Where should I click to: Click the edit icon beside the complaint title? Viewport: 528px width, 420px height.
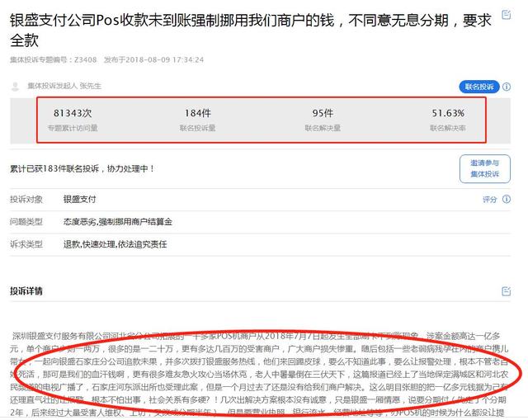coord(506,15)
